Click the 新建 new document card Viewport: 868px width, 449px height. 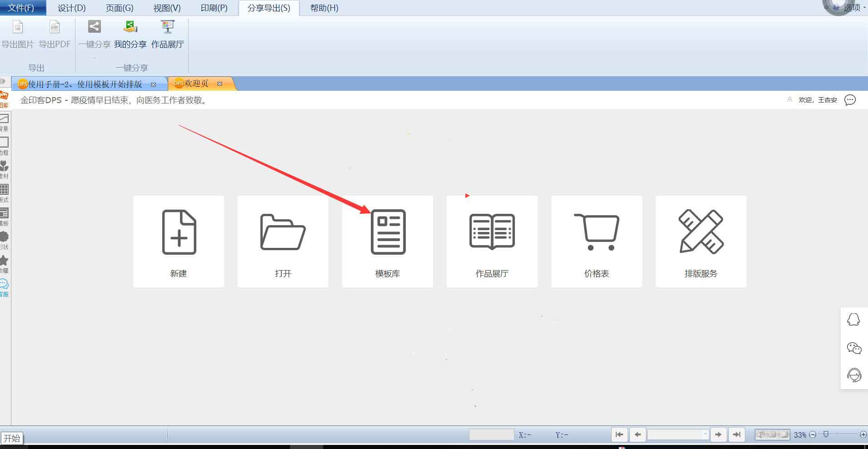[179, 242]
